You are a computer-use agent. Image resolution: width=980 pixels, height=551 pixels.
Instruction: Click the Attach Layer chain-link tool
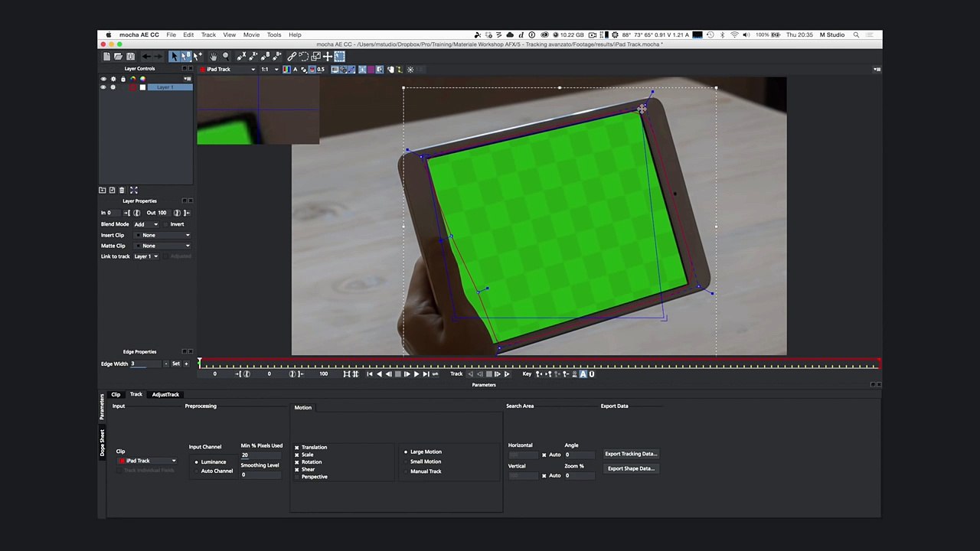[292, 57]
